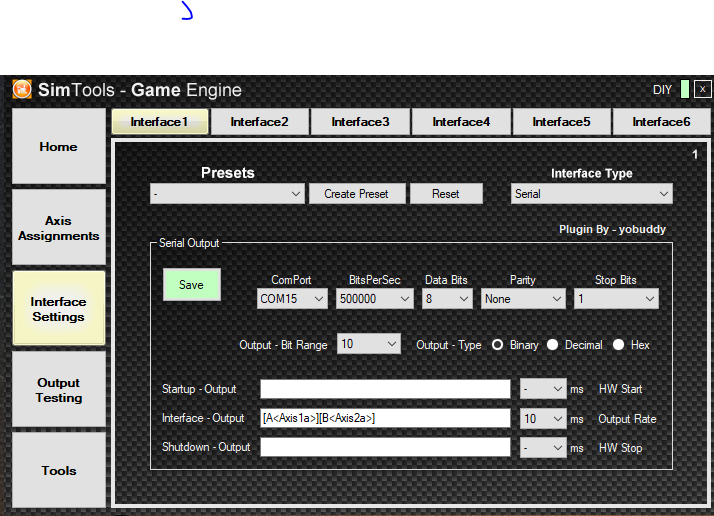Click the Reset button
Image resolution: width=714 pixels, height=516 pixels.
446,194
